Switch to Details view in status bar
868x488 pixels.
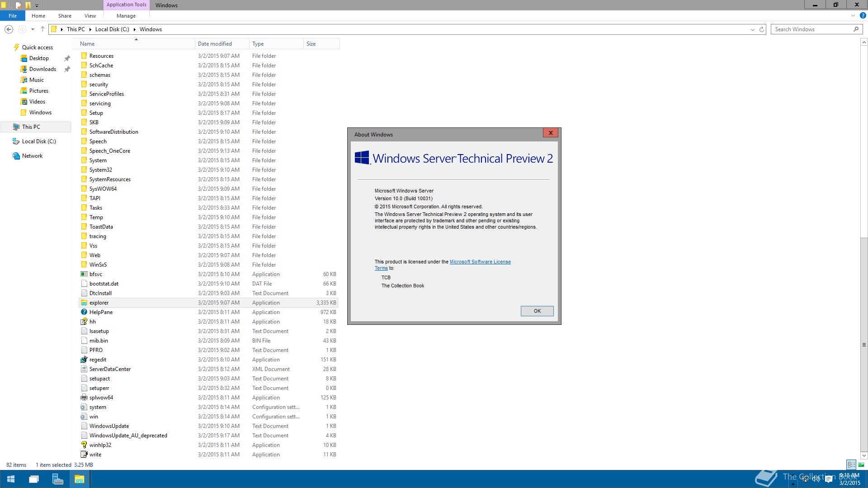(x=851, y=465)
